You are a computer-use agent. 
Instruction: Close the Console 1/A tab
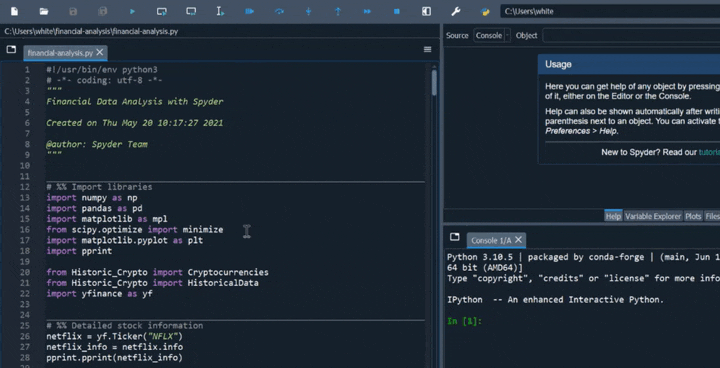pyautogui.click(x=518, y=240)
